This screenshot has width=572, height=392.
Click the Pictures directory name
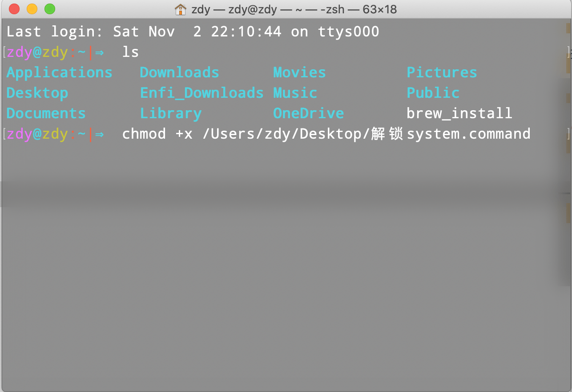point(442,72)
